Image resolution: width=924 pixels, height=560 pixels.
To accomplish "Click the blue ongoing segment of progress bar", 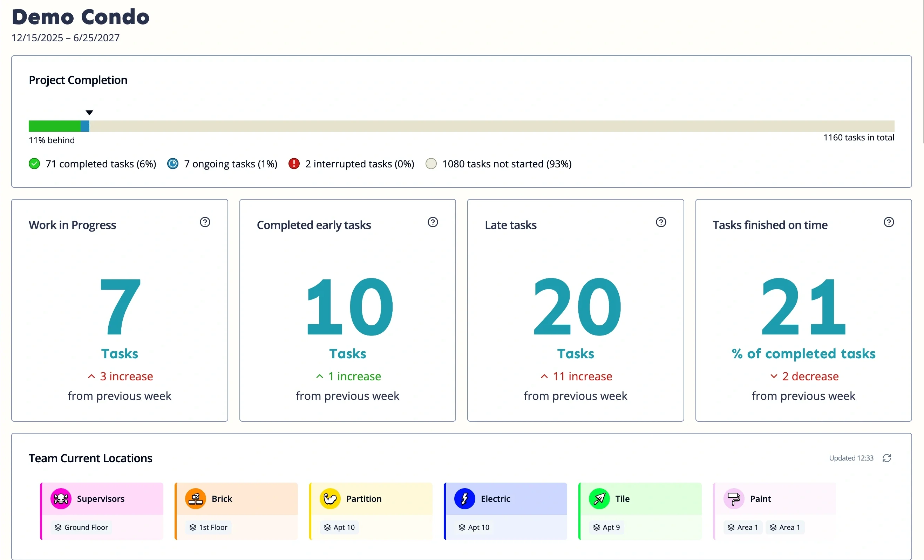I will 85,126.
